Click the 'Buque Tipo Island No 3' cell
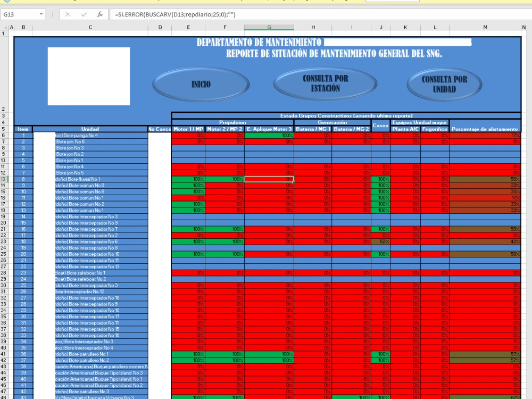The image size is (532, 399). pyautogui.click(x=91, y=372)
